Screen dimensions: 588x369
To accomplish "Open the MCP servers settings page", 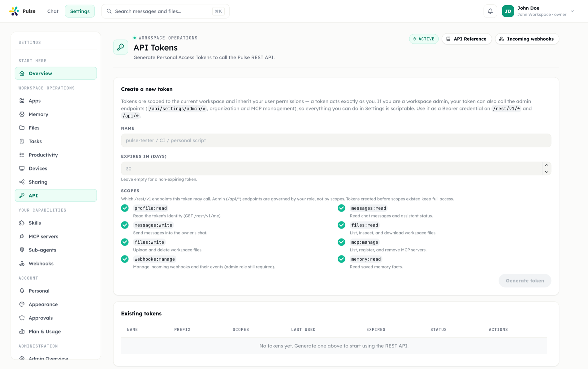I will pos(56,236).
